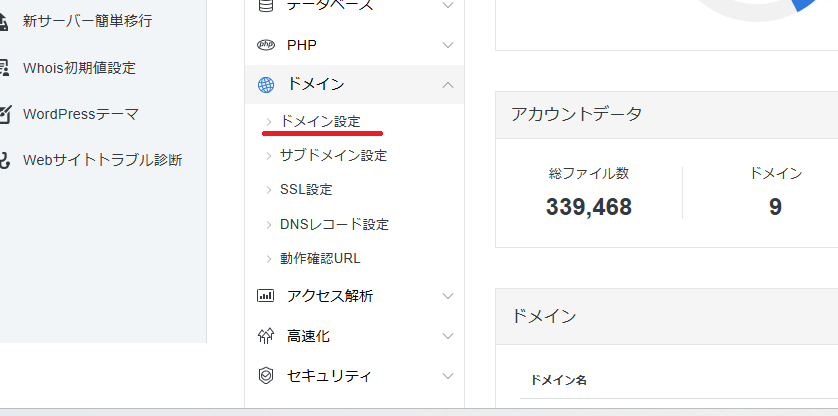838x416 pixels.
Task: Expand the アクセス解析 section chevron
Action: point(447,296)
